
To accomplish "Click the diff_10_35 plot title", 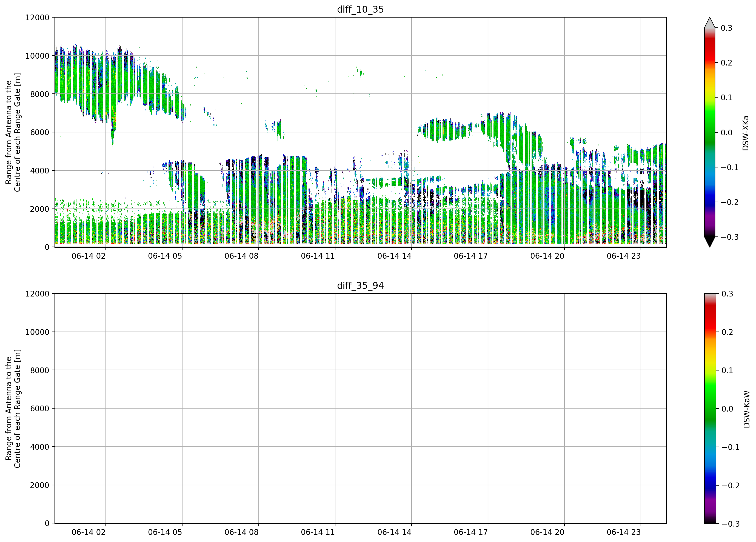I will (360, 9).
